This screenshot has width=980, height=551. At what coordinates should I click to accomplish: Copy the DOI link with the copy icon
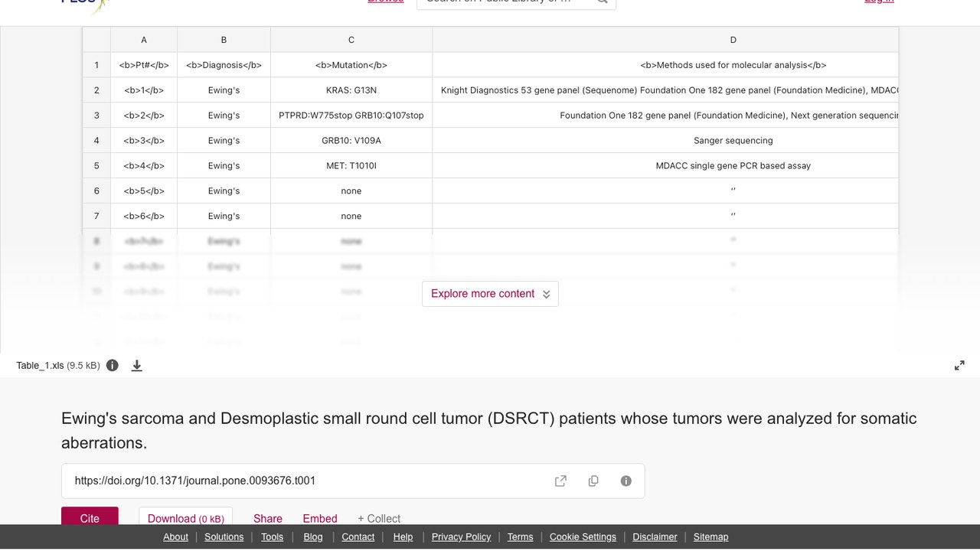pyautogui.click(x=593, y=481)
